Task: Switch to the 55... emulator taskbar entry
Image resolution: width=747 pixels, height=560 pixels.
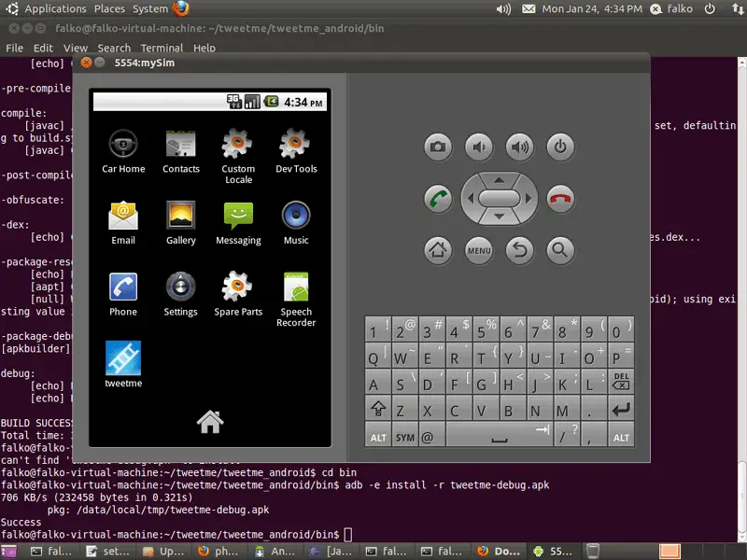Action: [x=555, y=552]
